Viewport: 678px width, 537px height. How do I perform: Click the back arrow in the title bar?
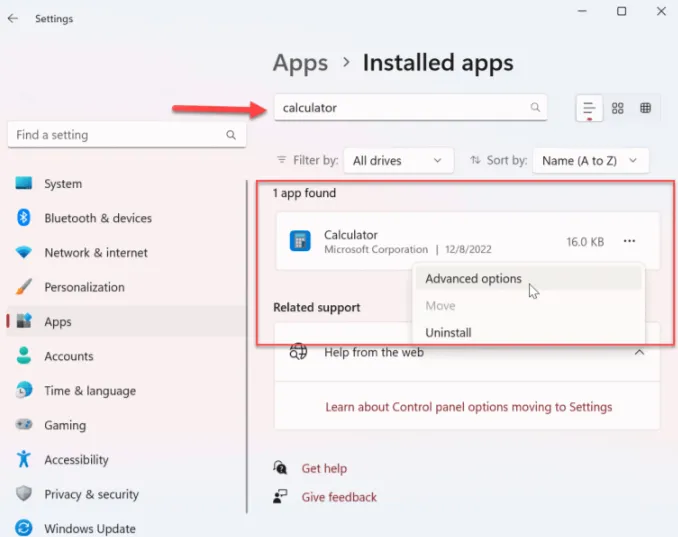click(x=13, y=18)
